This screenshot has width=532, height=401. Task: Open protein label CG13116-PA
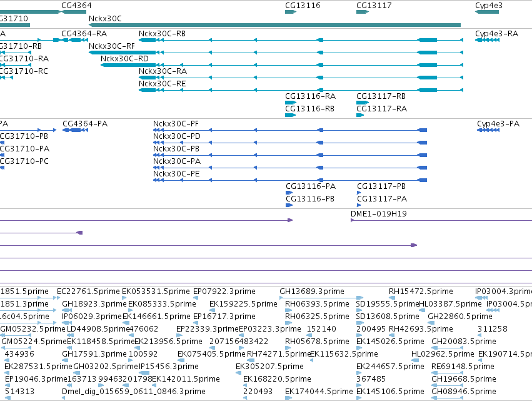(x=311, y=186)
